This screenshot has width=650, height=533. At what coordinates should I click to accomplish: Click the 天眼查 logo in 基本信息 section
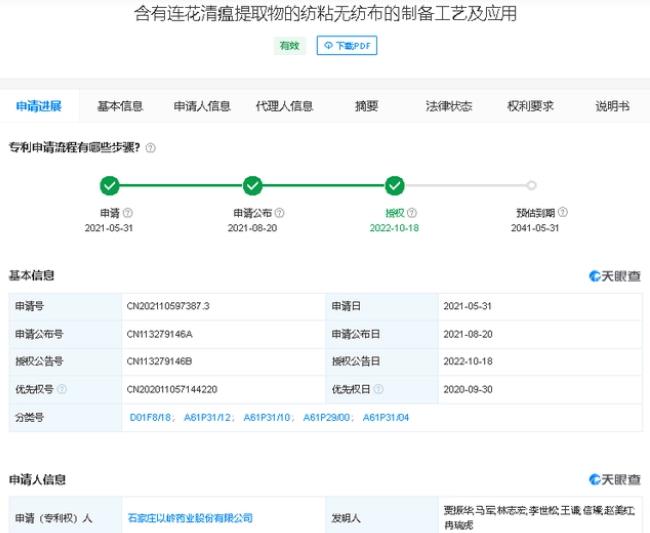614,276
